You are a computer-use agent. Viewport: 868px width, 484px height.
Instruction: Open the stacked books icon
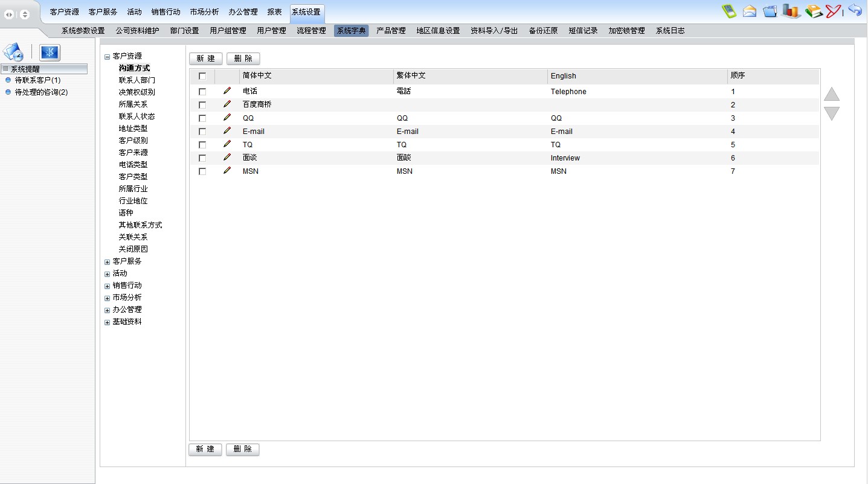814,11
